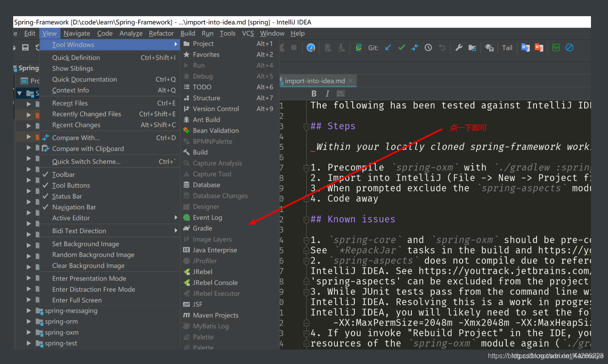Open the Help menu
This screenshot has width=608, height=364.
pyautogui.click(x=298, y=33)
